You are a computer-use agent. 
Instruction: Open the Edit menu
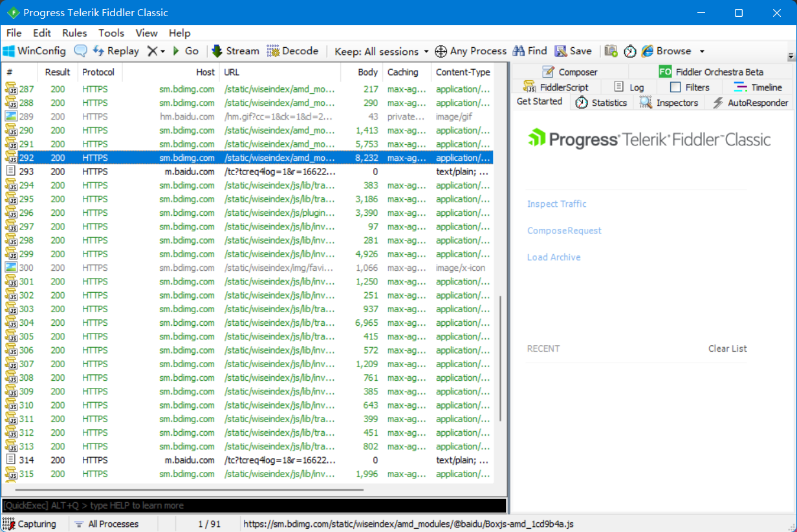coord(42,33)
